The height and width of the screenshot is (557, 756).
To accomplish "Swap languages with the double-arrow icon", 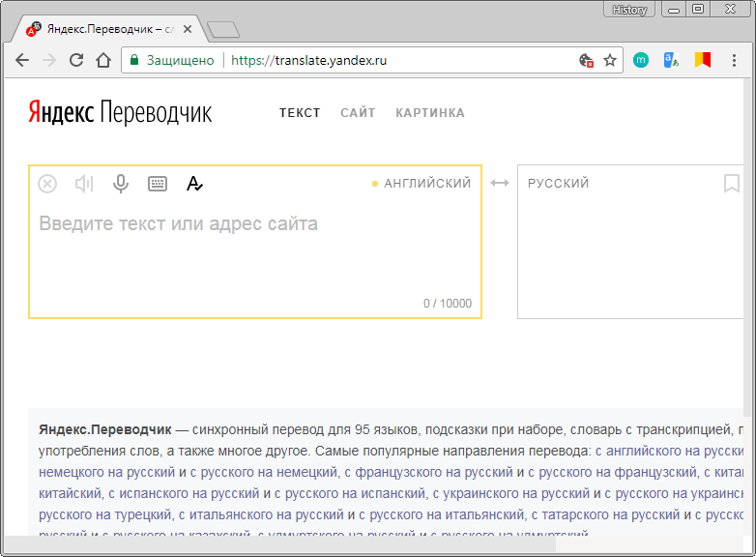I will coord(500,183).
